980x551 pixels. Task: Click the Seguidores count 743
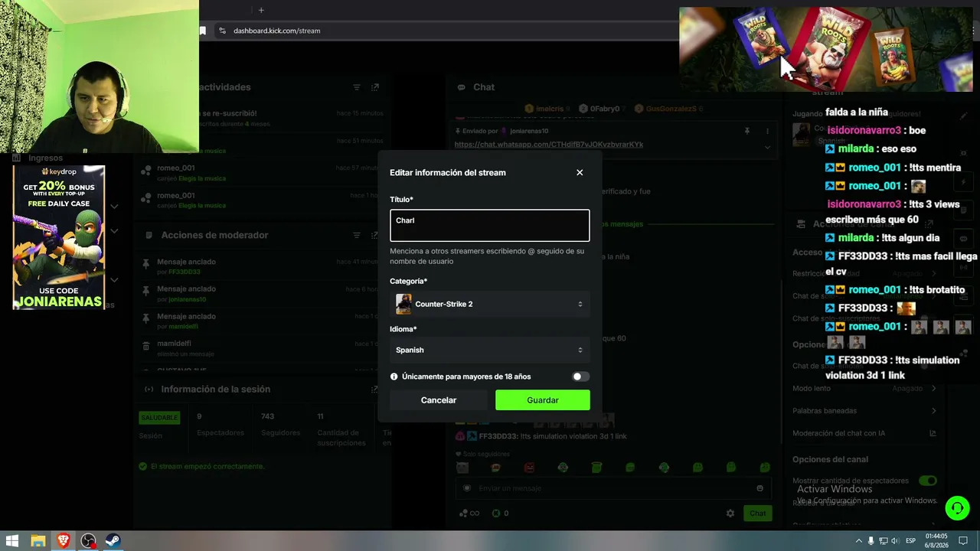pos(267,416)
